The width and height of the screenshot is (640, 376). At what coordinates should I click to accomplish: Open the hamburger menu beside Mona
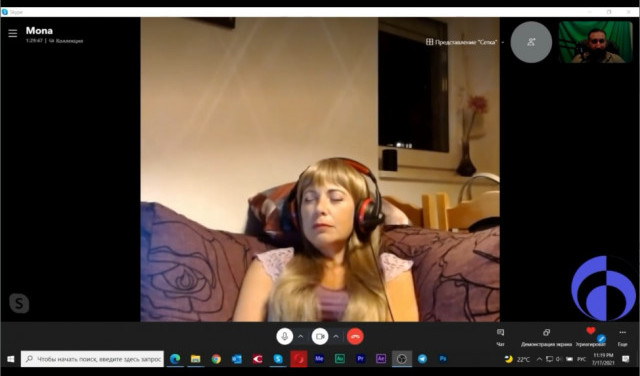click(13, 33)
